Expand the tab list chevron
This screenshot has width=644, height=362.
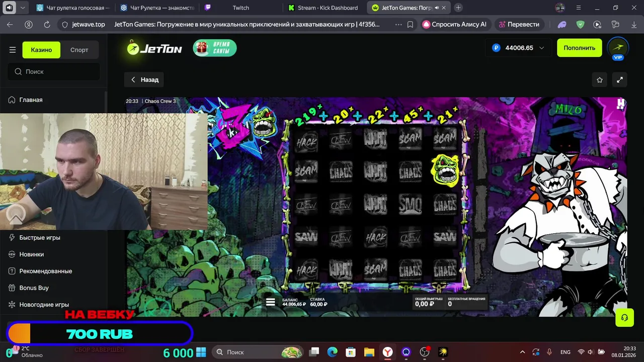click(23, 8)
